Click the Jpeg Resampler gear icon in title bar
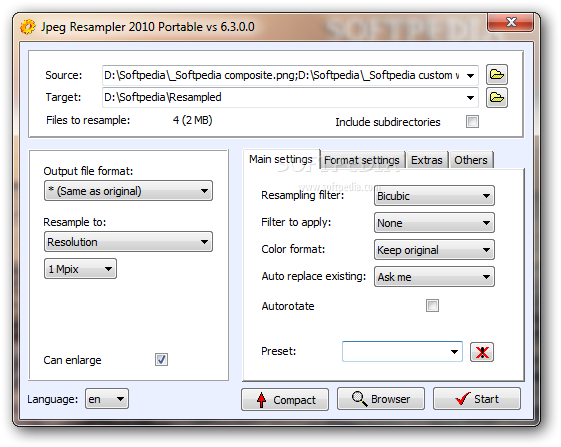561x447 pixels. (28, 27)
